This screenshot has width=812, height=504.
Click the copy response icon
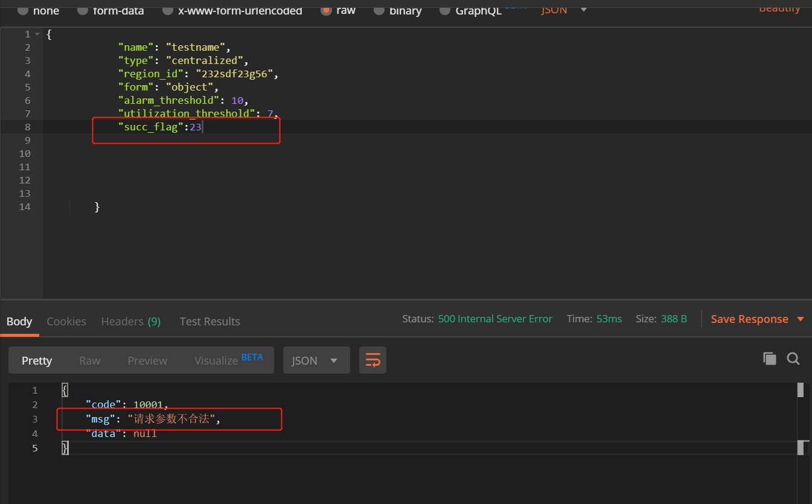(x=769, y=359)
